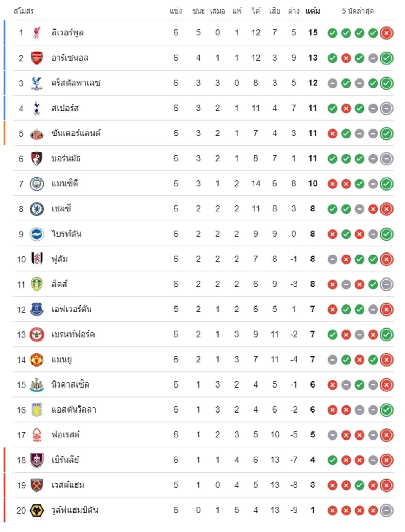
Task: Click Wolverhampton's latest match draw icon
Action: pos(386,511)
